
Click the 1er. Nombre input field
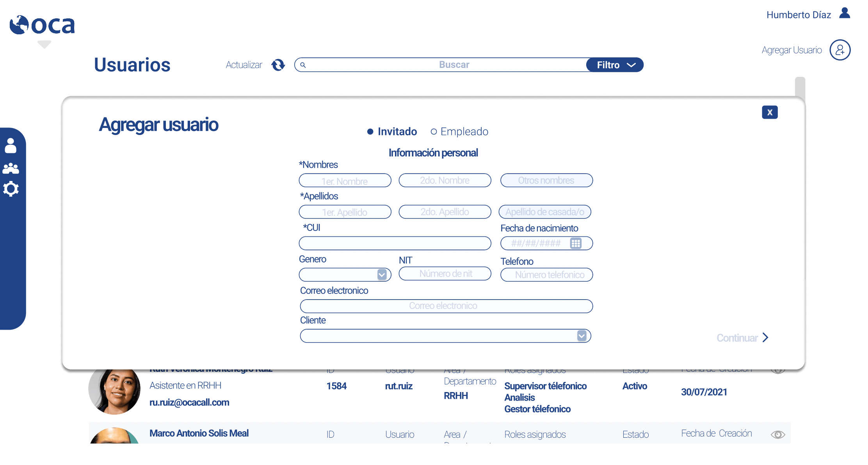click(345, 181)
